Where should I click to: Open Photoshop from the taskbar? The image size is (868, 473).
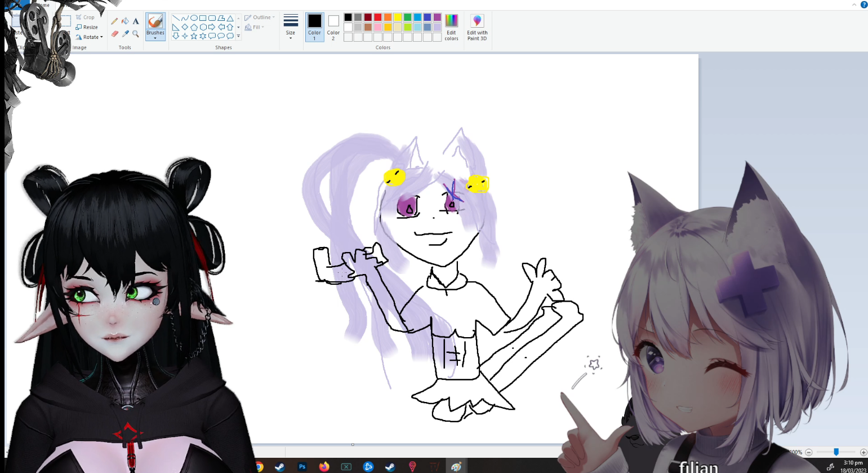point(302,466)
